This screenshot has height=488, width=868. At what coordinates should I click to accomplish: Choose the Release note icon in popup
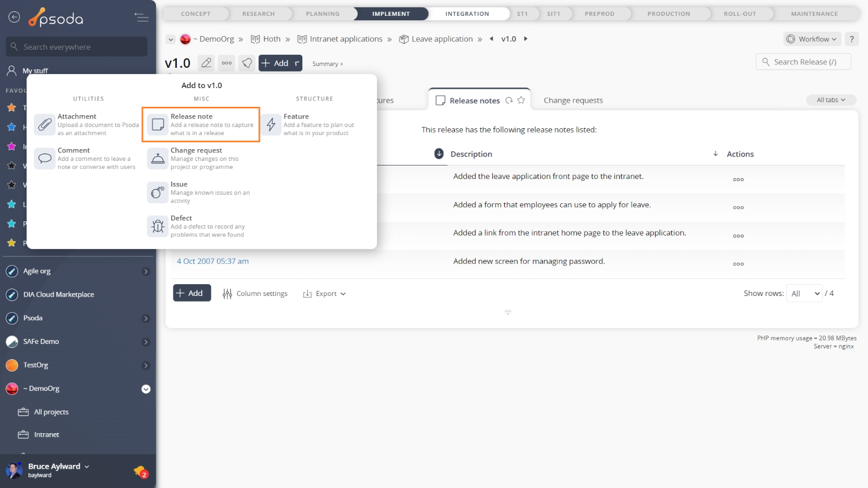click(x=158, y=124)
